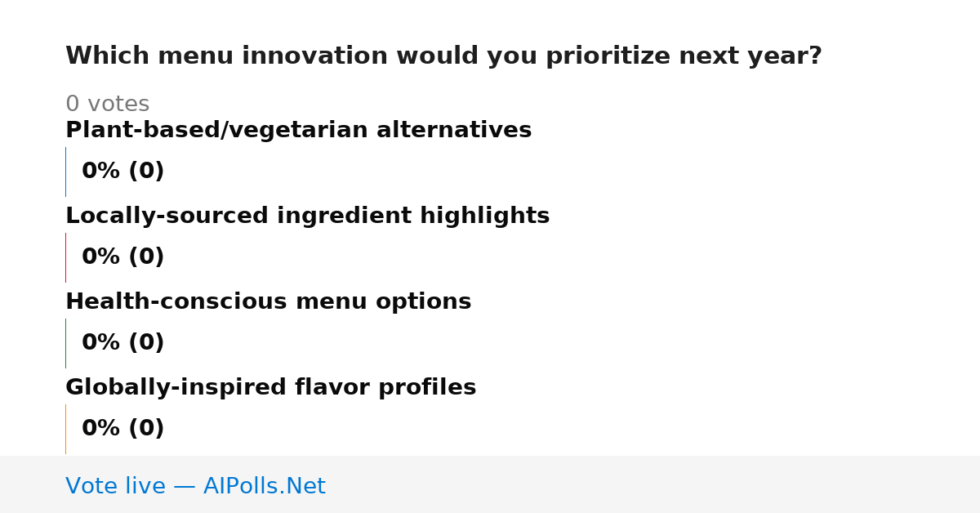Click the green bar for Health-conscious options
This screenshot has width=980, height=513.
click(x=65, y=343)
